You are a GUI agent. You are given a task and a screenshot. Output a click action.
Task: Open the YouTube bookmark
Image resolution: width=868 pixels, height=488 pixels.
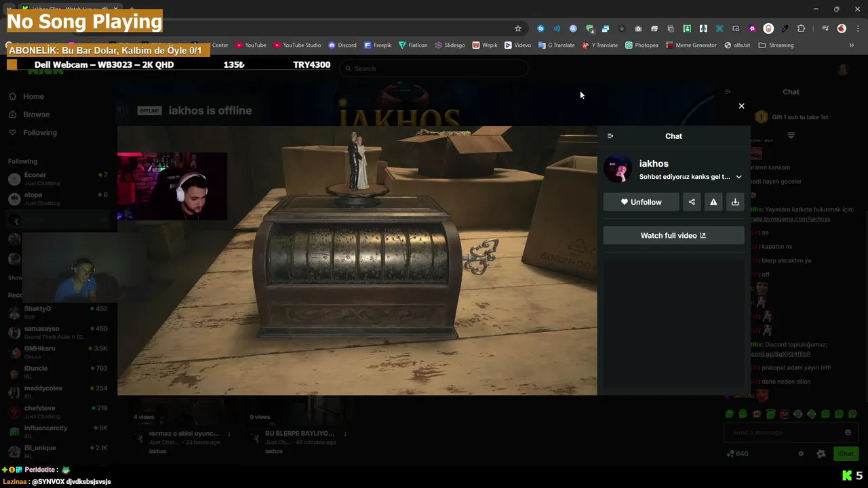[x=251, y=45]
